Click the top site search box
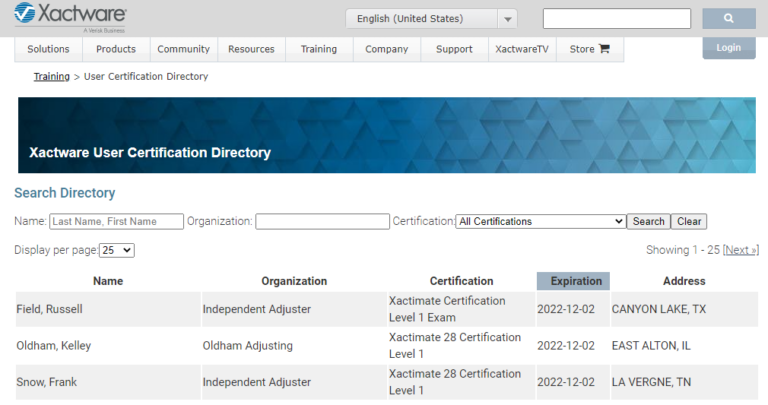The image size is (768, 405). click(616, 19)
